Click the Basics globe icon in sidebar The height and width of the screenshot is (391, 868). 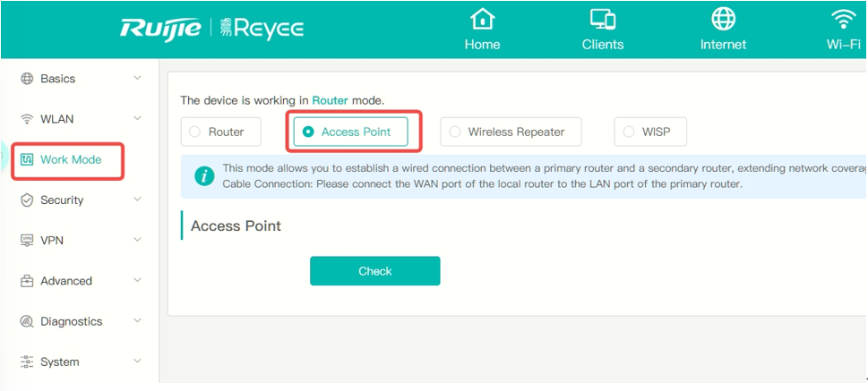point(27,79)
